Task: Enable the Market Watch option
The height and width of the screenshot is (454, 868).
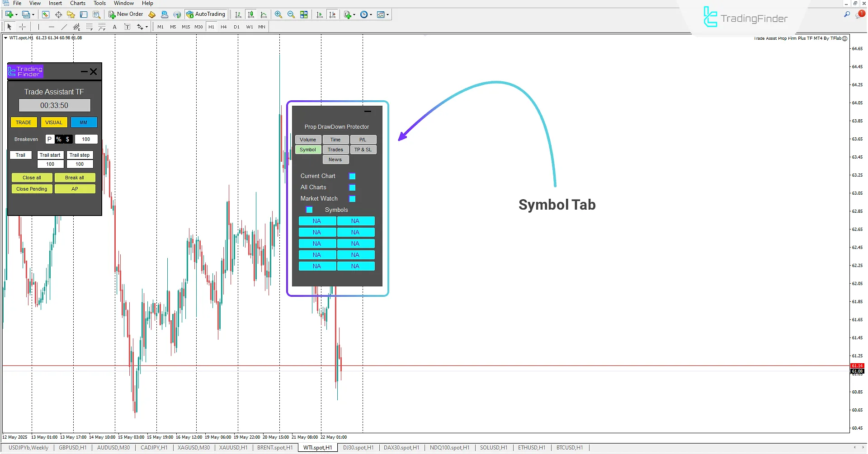Action: pyautogui.click(x=352, y=199)
